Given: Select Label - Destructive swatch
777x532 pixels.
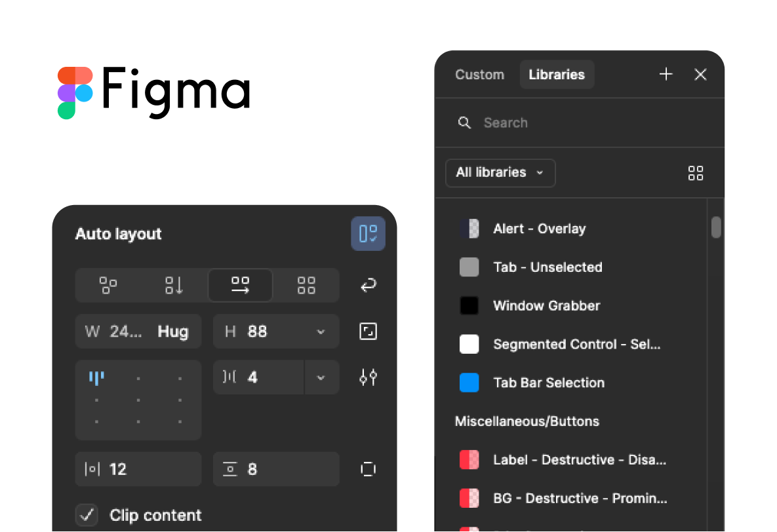Looking at the screenshot, I should pos(469,460).
